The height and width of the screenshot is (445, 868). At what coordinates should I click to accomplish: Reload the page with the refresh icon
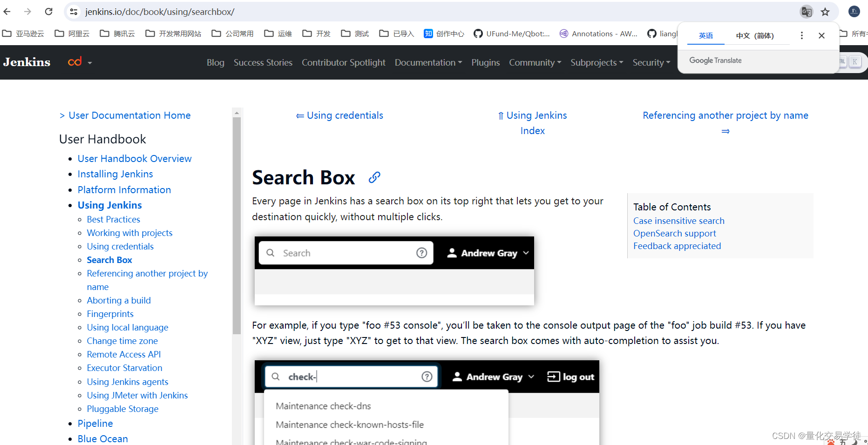coord(48,12)
